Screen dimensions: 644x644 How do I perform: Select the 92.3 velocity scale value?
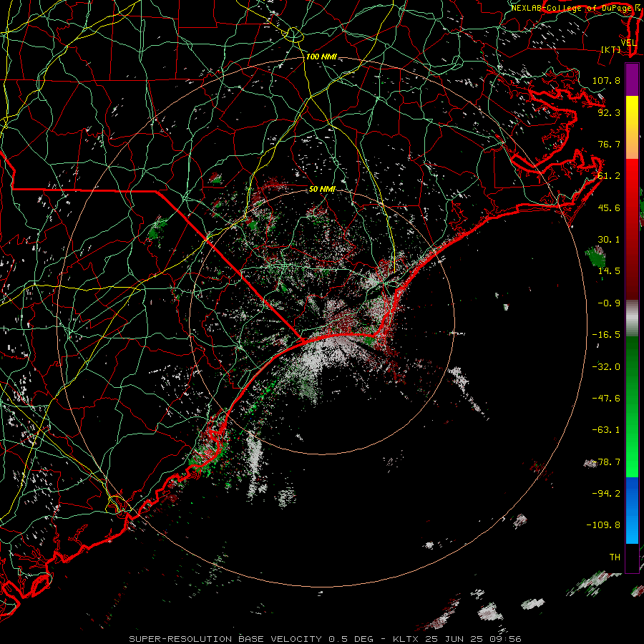click(609, 112)
